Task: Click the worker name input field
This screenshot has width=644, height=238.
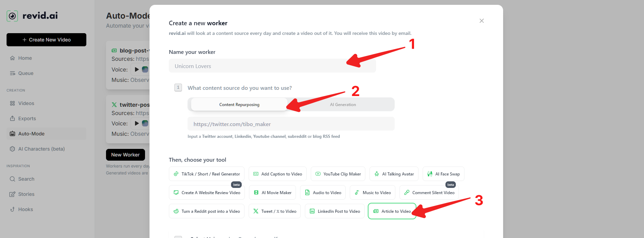Action: [x=272, y=66]
